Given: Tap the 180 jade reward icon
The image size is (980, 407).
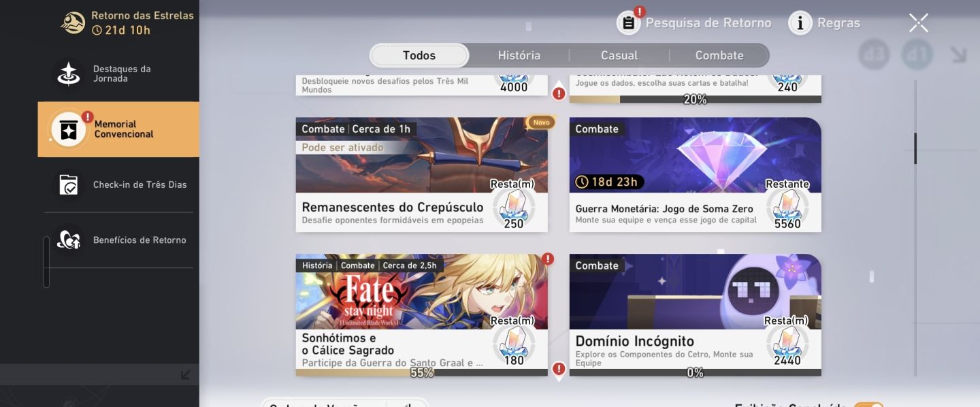Looking at the screenshot, I should tap(513, 344).
